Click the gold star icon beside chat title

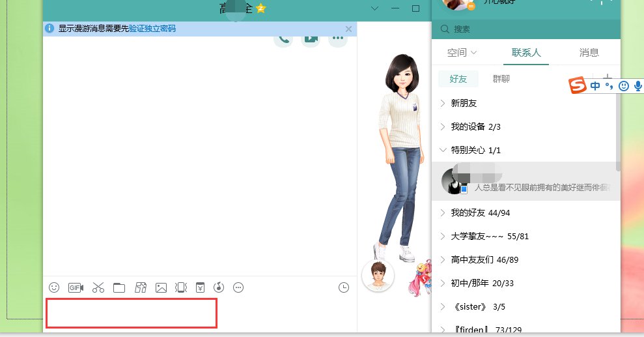pyautogui.click(x=261, y=8)
